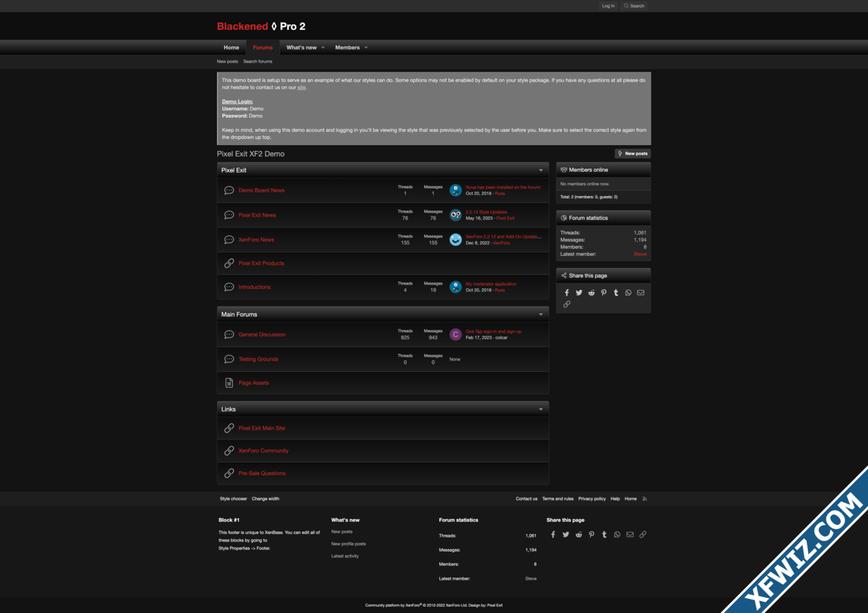
Task: Click the footer Tumblr share icon
Action: coord(604,535)
